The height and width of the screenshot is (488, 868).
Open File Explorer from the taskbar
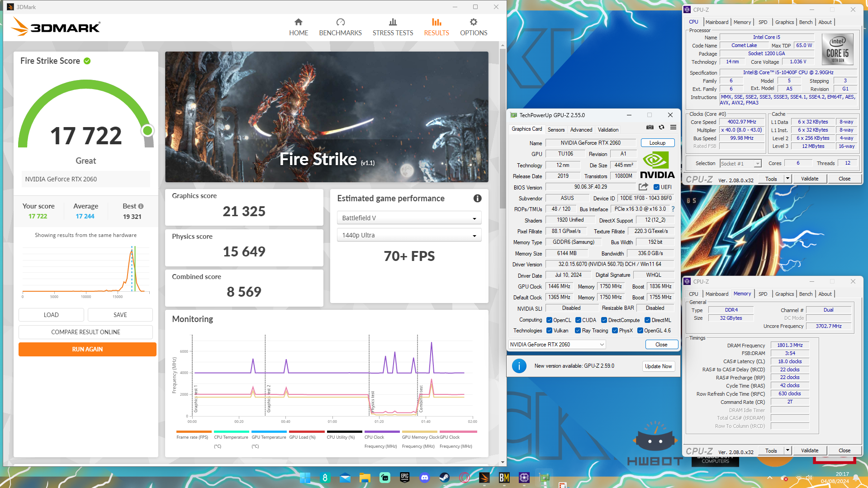[x=365, y=478]
